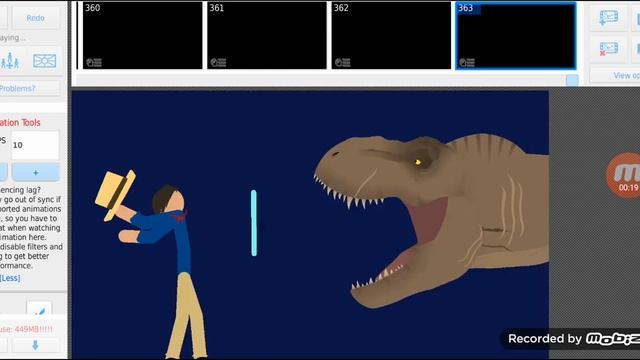The height and width of the screenshot is (360, 640).
Task: Increase FPS with the plus button
Action: click(36, 173)
